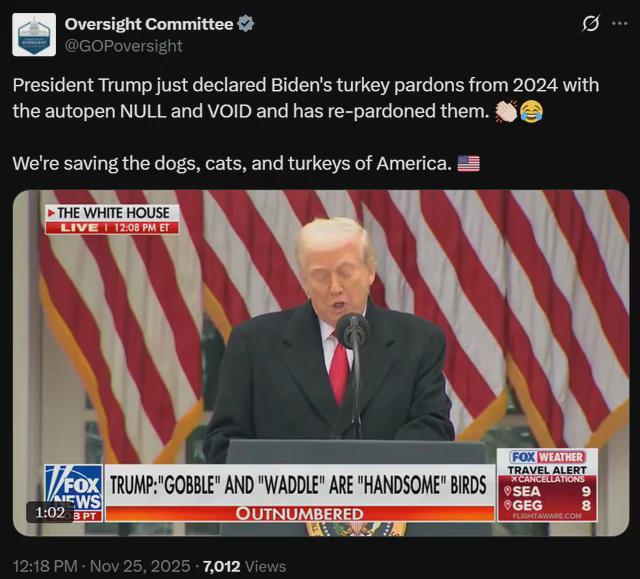Screen dimensions: 640x579
Task: Click the clapping hands emoji
Action: [506, 111]
